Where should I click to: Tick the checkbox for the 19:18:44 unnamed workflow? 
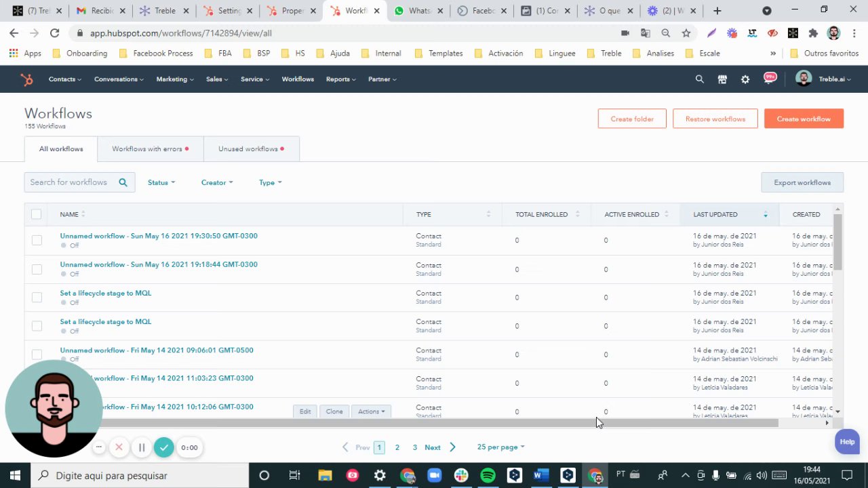point(37,269)
